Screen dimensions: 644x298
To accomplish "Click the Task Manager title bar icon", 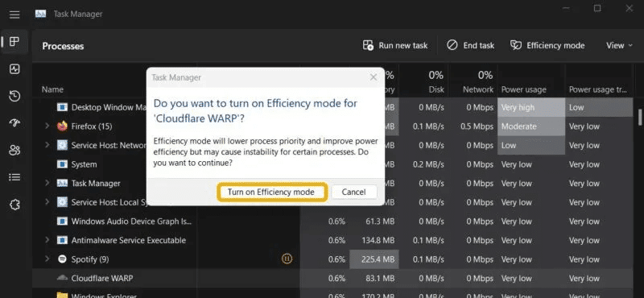I will 41,14.
